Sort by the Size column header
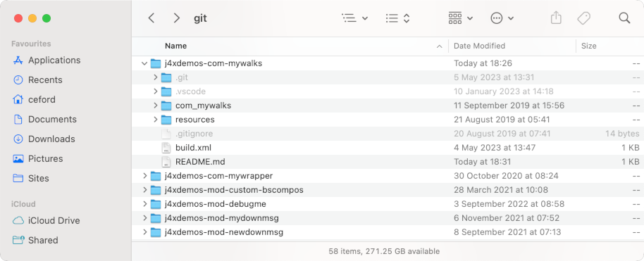 (588, 46)
